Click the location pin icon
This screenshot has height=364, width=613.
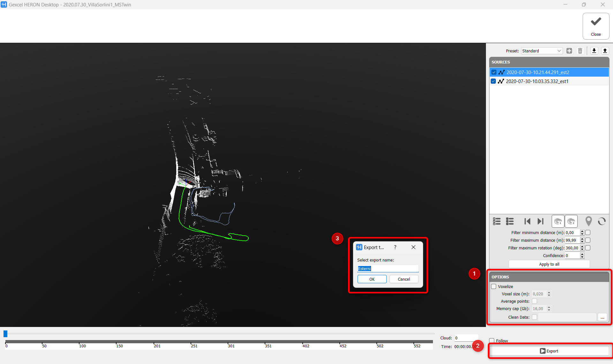[x=588, y=221]
